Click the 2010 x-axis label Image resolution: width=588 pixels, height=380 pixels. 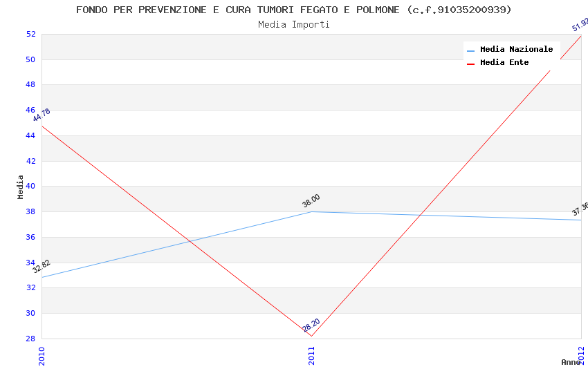click(x=42, y=356)
